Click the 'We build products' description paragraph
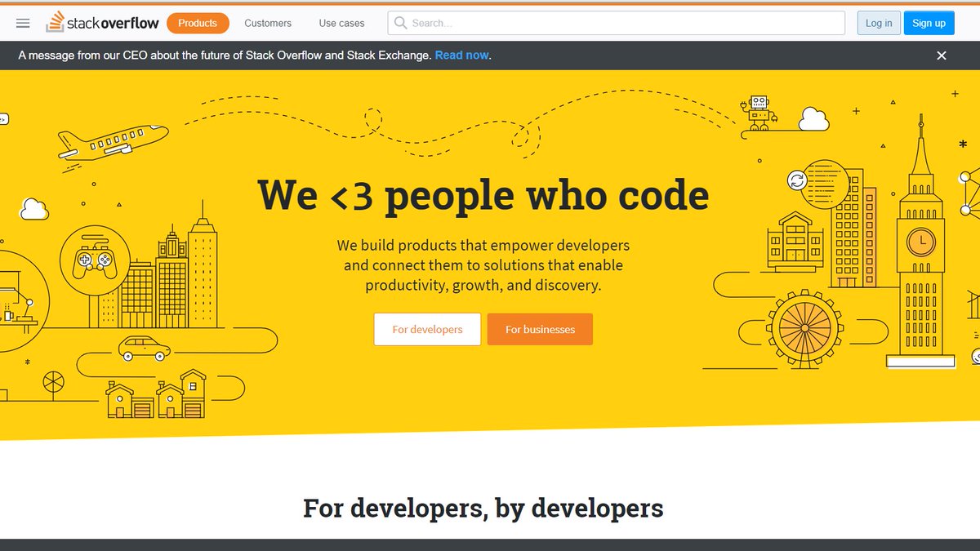Image resolution: width=980 pixels, height=551 pixels. tap(483, 265)
